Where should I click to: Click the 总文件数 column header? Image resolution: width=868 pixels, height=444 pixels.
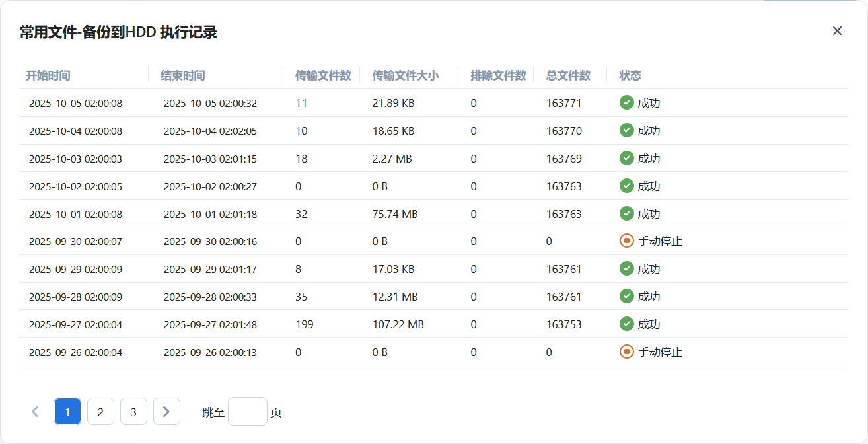[568, 75]
